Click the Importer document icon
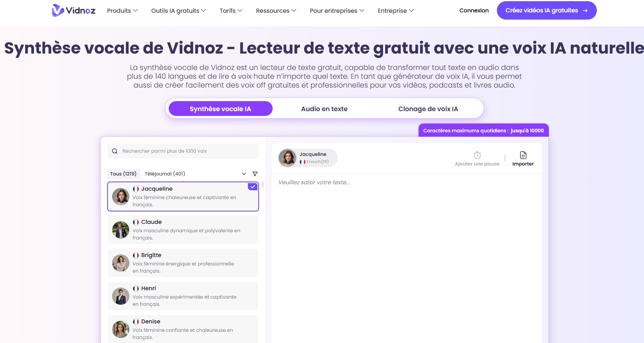Image resolution: width=644 pixels, height=343 pixels. [523, 155]
